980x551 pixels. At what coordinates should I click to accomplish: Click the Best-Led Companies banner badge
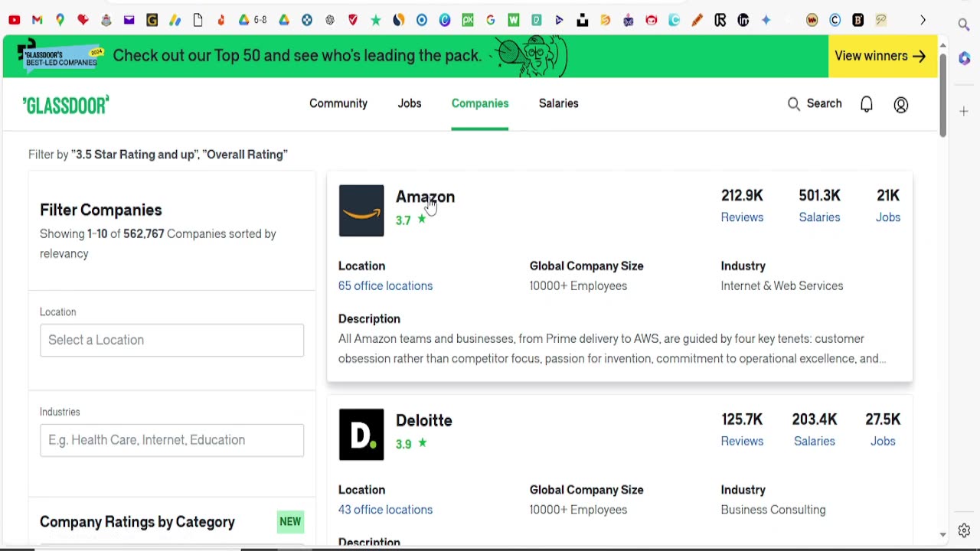coord(60,56)
